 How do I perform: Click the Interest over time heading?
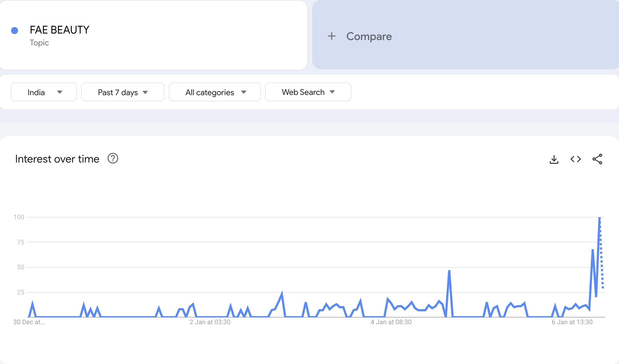pyautogui.click(x=57, y=159)
